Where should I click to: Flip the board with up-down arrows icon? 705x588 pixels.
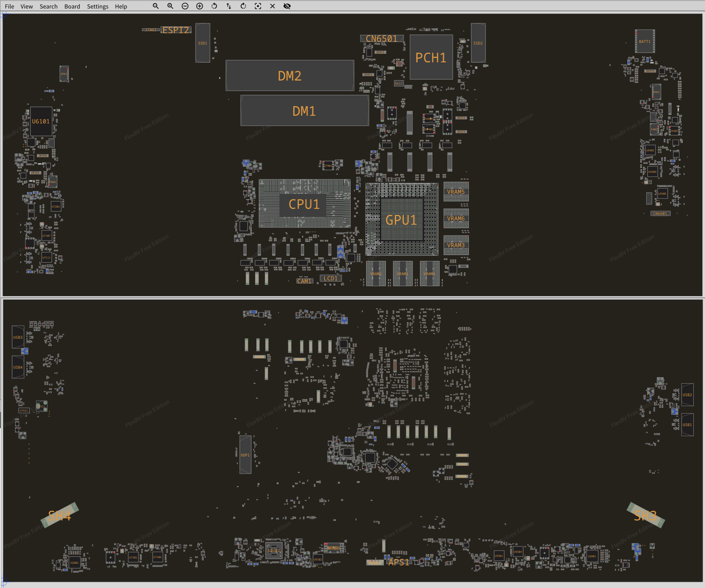[x=229, y=6]
